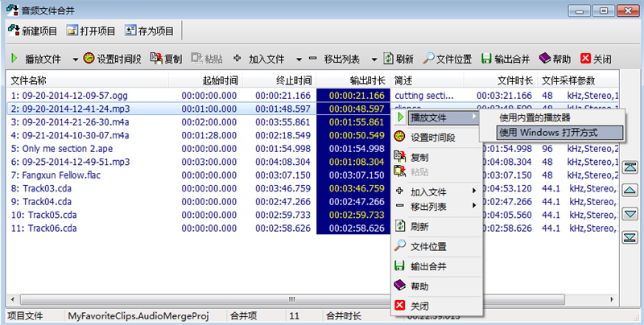Choose 输出合并 in the context menu
644x325 pixels.
pos(436,266)
